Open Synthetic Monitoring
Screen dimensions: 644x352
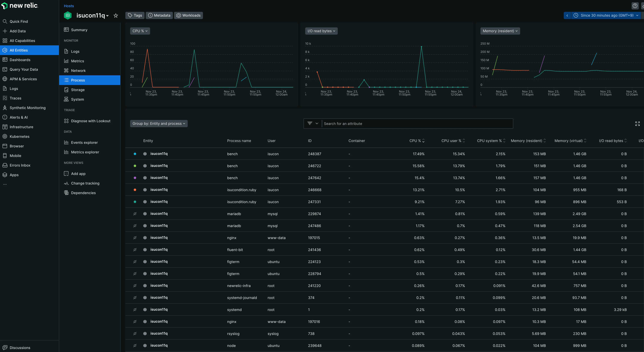point(28,108)
